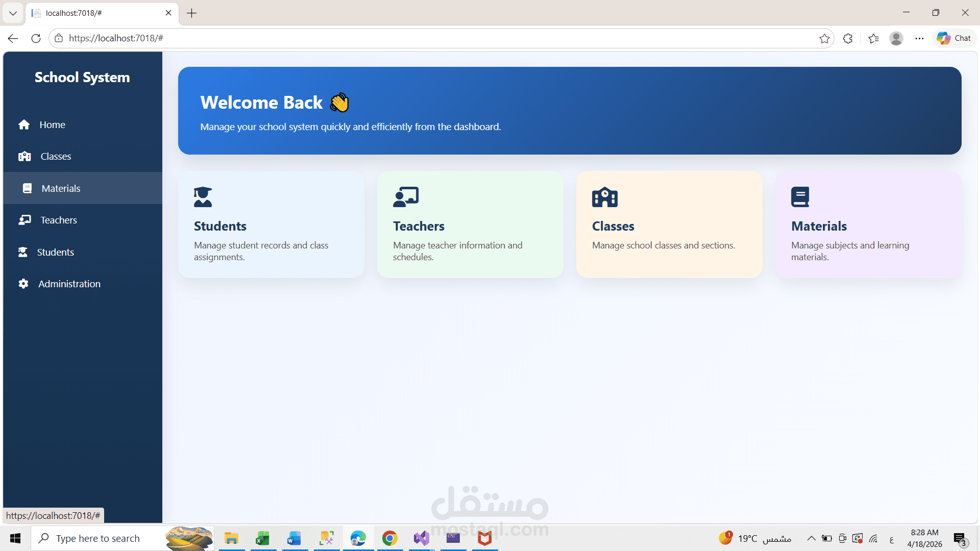
Task: View site information lock icon
Action: coord(59,38)
